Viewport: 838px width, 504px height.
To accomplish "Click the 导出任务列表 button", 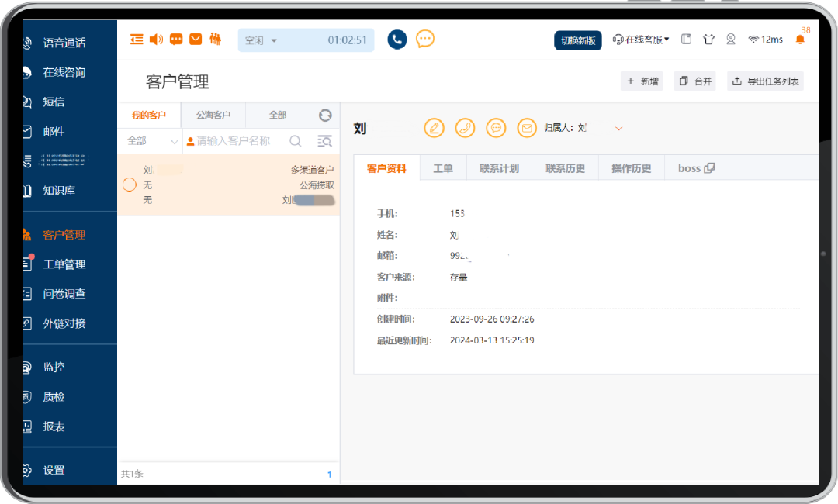I will click(765, 81).
